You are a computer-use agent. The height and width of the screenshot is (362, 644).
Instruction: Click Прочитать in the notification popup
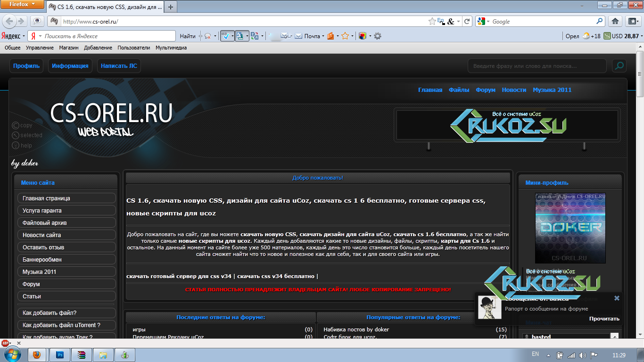click(x=604, y=319)
